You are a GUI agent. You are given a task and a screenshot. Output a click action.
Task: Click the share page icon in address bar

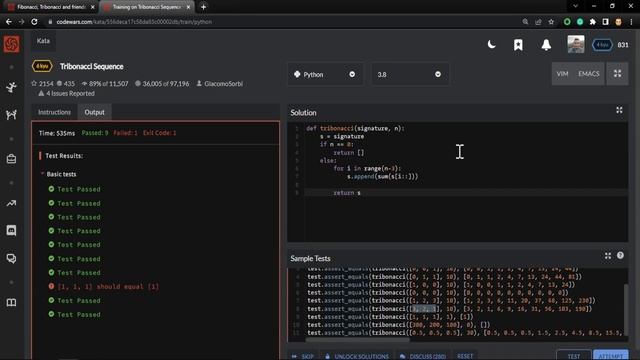click(x=538, y=22)
